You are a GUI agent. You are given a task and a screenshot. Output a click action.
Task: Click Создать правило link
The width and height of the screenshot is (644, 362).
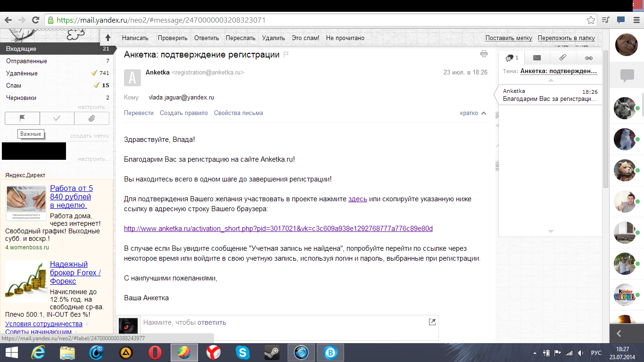[x=184, y=113]
